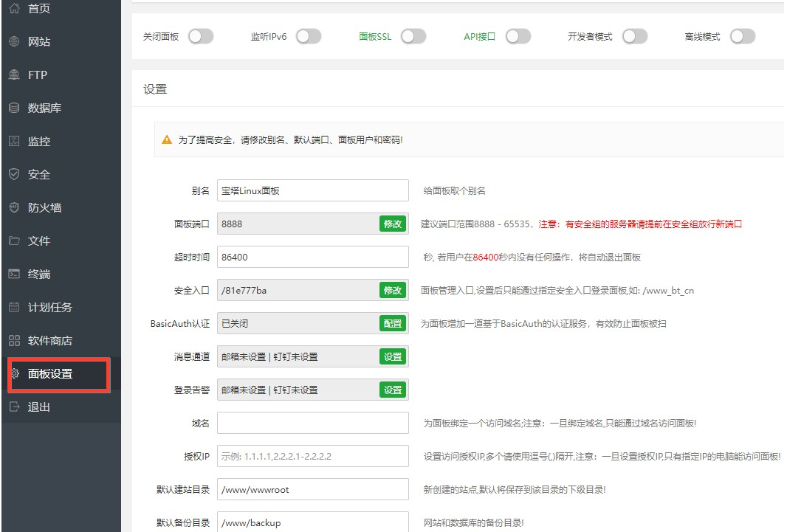The width and height of the screenshot is (787, 532).
Task: Click 设置 button next to 消息通道
Action: (393, 356)
